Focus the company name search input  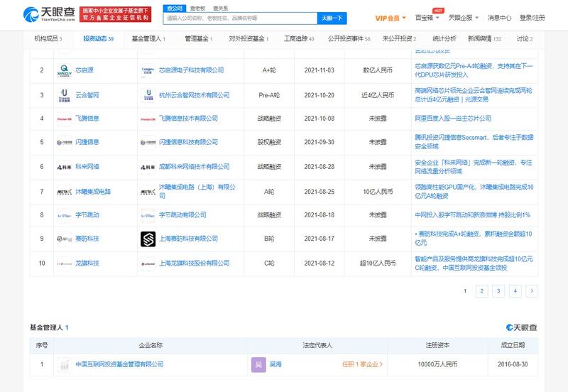pyautogui.click(x=240, y=18)
